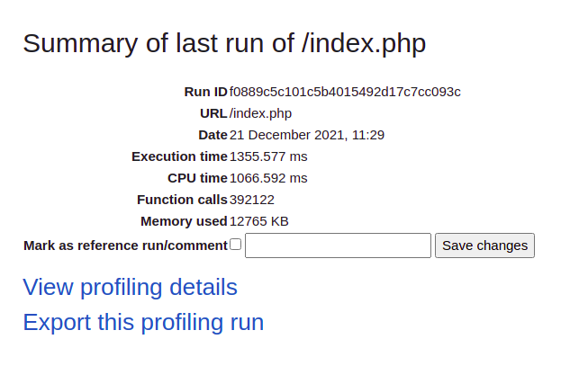588x366 pixels.
Task: Click the Run ID label
Action: pos(206,92)
